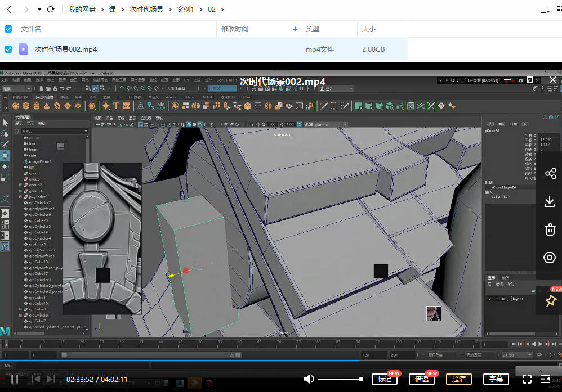Screen dimensions: 562x392
Task: Download the video using the sidebar download icon
Action: pos(550,202)
